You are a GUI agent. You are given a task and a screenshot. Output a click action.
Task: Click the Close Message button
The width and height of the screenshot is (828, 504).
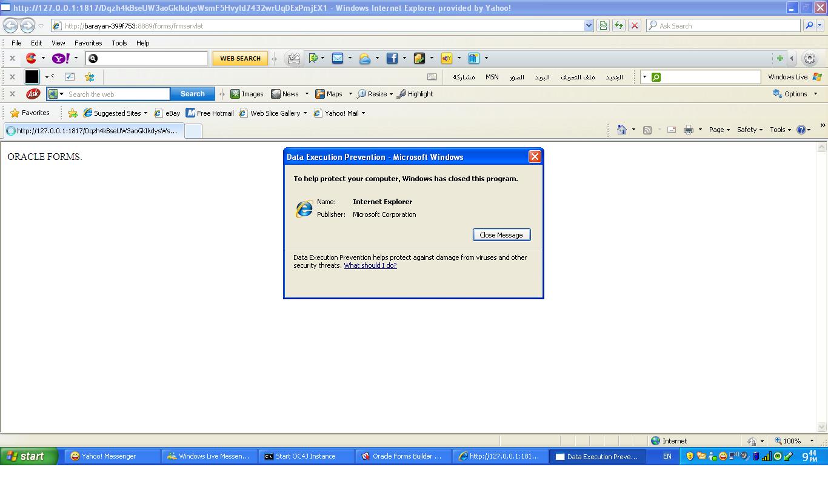501,235
